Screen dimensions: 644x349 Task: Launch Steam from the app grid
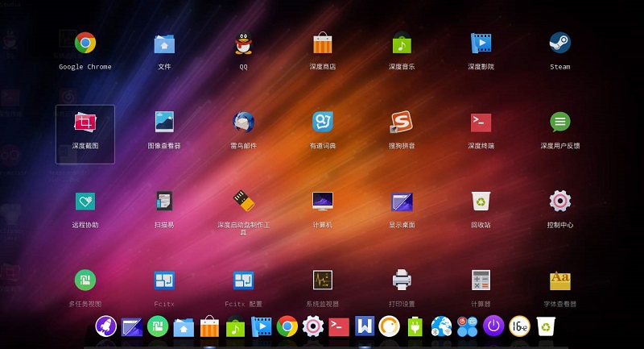click(560, 44)
